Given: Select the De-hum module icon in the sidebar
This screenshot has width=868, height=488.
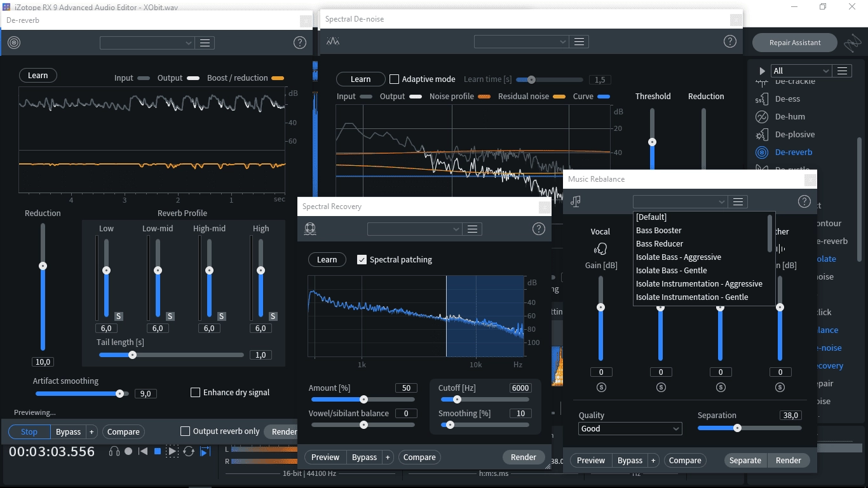Looking at the screenshot, I should pyautogui.click(x=761, y=117).
